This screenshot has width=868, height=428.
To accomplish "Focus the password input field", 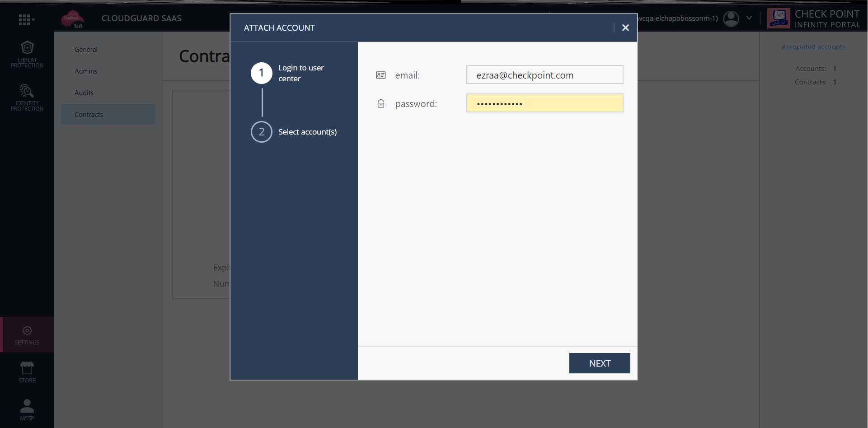I will click(x=545, y=103).
